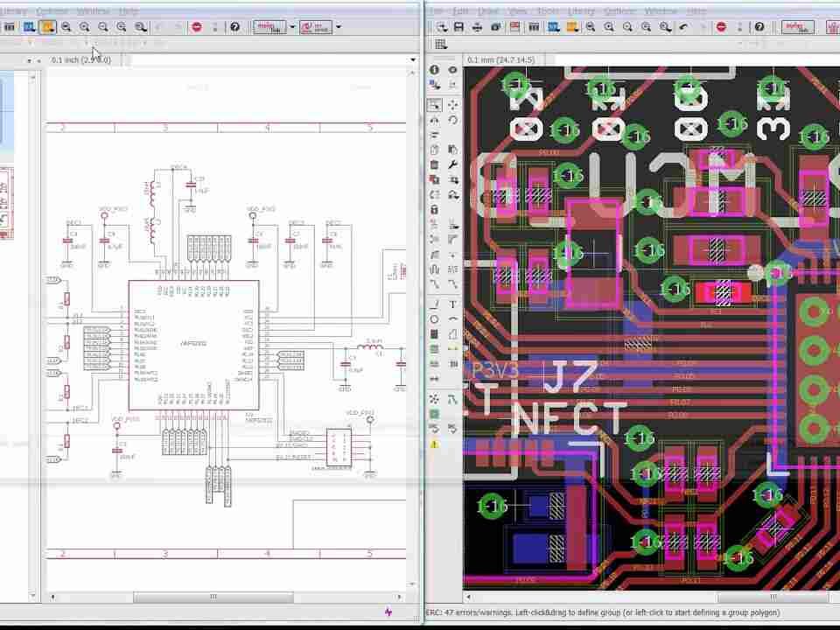Select the Delete (trash) tool in board editor
The width and height of the screenshot is (840, 630).
[435, 164]
